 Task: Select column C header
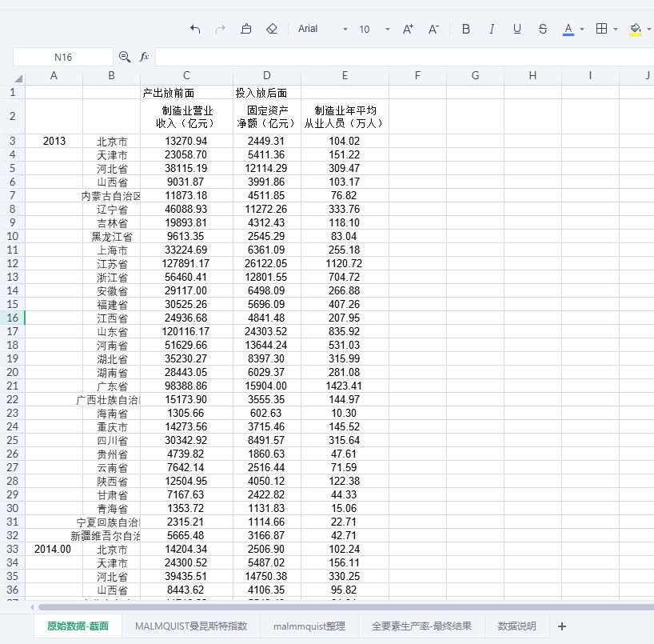(186, 75)
